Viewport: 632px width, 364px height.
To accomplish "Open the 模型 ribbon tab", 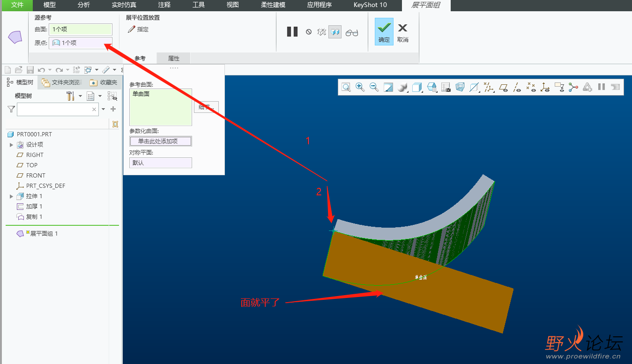I will coord(50,5).
